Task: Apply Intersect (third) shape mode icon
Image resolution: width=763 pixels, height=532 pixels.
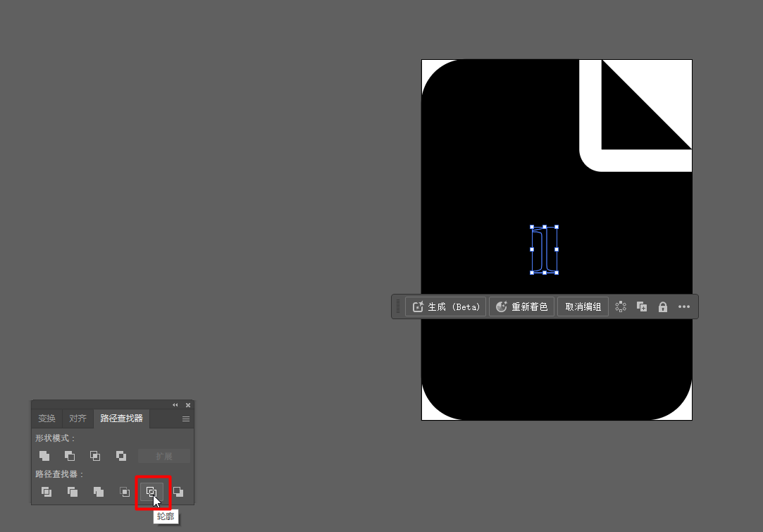Action: click(95, 456)
